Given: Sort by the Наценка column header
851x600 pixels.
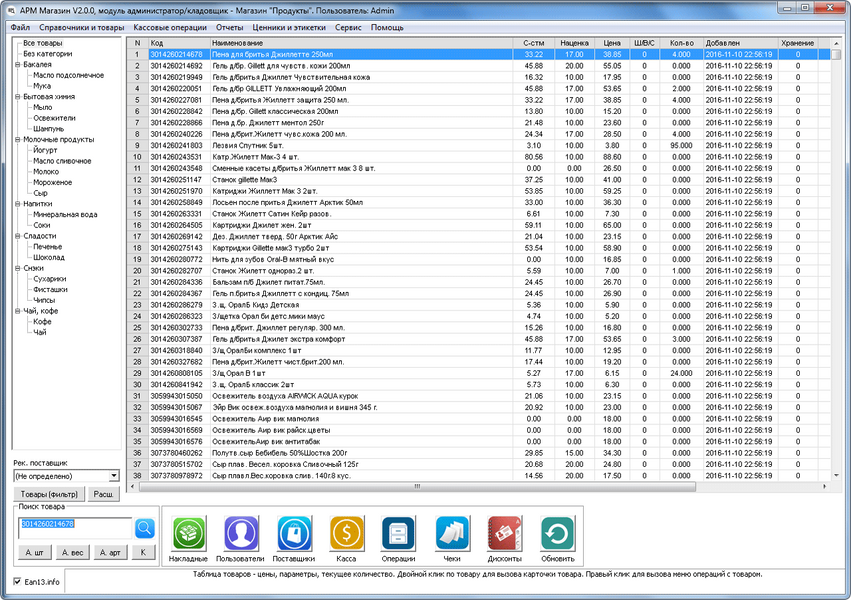Looking at the screenshot, I should [574, 43].
